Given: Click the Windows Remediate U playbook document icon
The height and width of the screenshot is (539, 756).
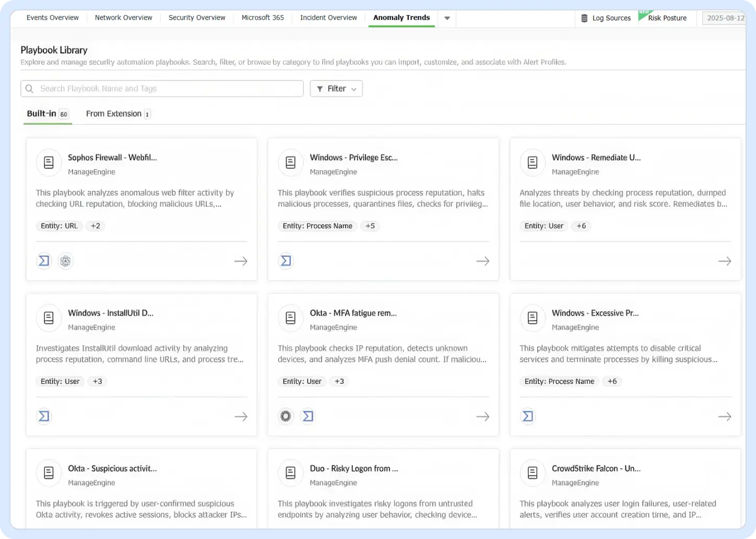Looking at the screenshot, I should coord(533,162).
